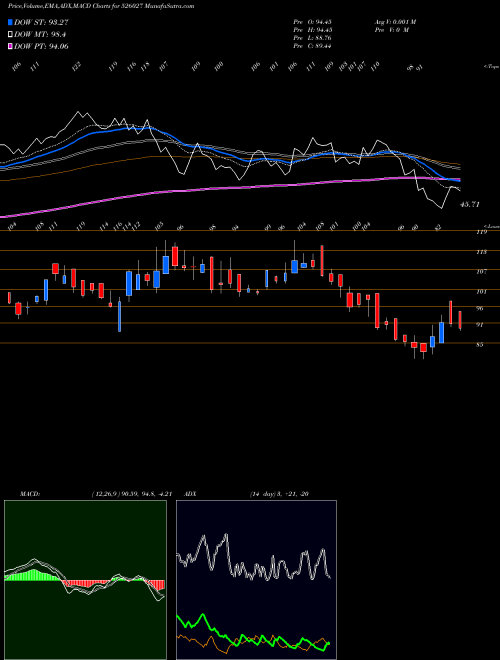Click the 96 price axis label

pos(480,308)
